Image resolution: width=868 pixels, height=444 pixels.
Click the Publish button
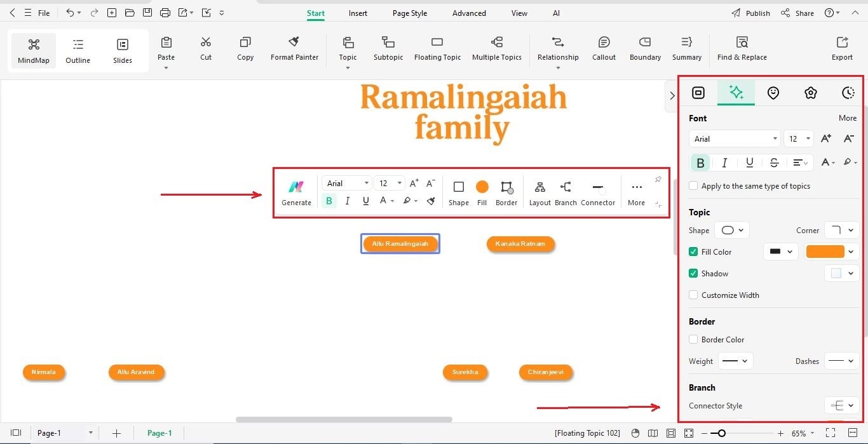point(757,13)
